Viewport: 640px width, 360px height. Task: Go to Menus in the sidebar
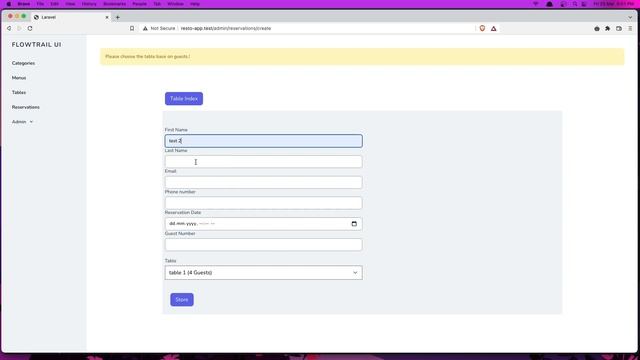click(19, 78)
